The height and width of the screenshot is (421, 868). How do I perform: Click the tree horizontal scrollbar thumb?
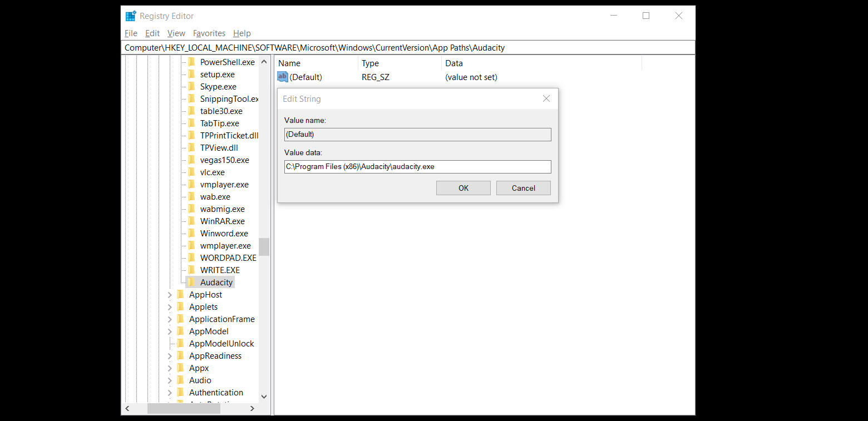coord(184,408)
